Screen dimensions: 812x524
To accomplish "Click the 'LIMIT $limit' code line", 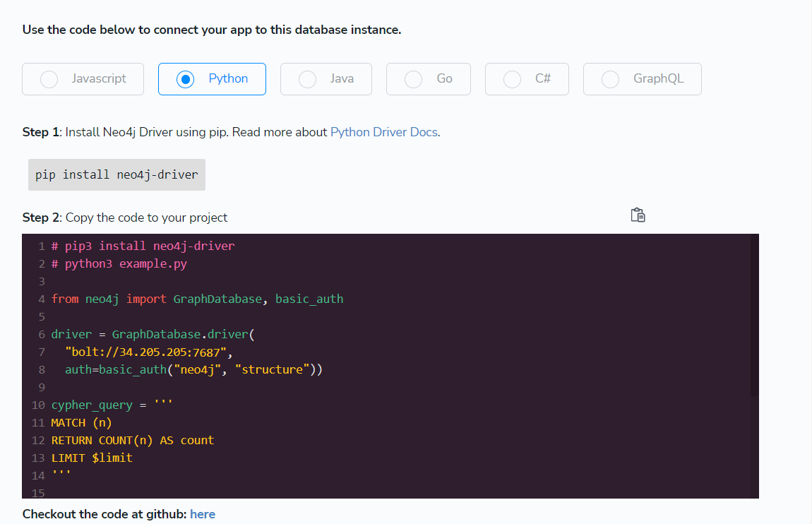I will 92,458.
